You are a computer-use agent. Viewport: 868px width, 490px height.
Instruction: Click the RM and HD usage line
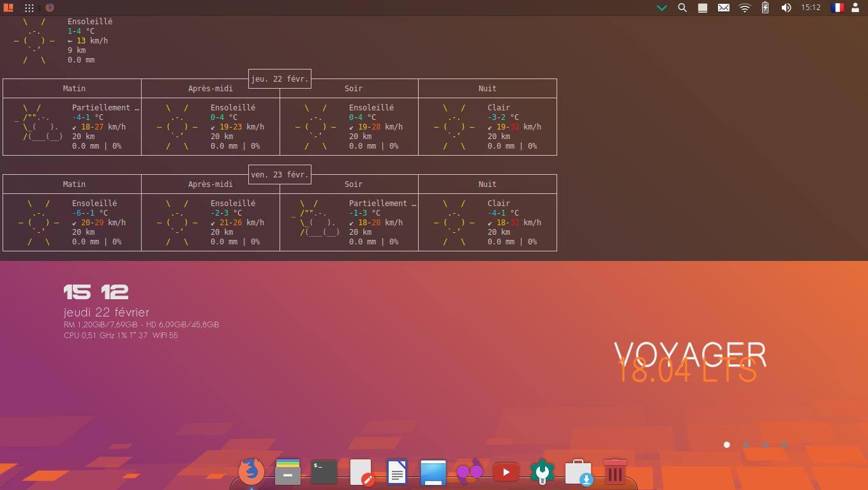(x=141, y=325)
